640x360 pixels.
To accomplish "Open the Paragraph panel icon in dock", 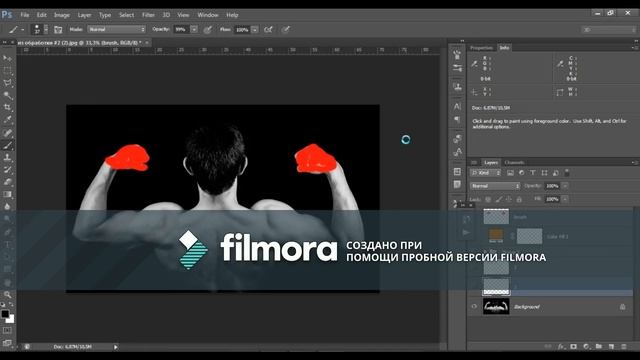I will 457,119.
